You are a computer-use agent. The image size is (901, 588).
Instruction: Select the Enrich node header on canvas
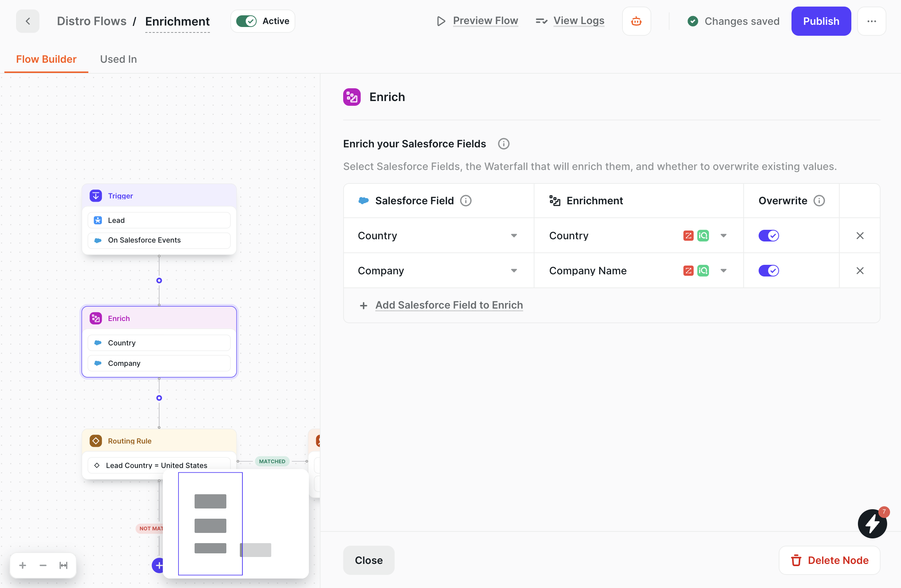click(159, 318)
